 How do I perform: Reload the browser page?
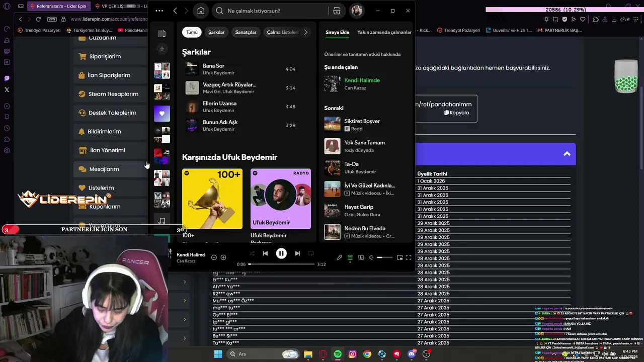38,19
